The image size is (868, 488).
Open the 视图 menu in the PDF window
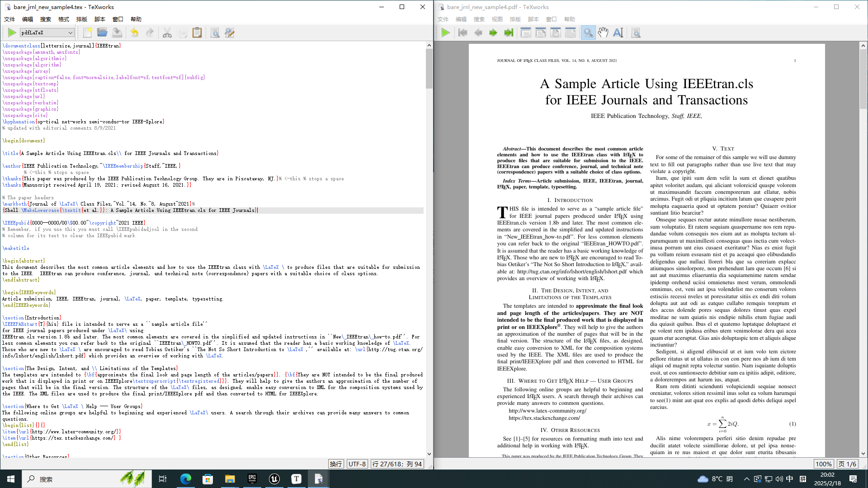[x=497, y=19]
